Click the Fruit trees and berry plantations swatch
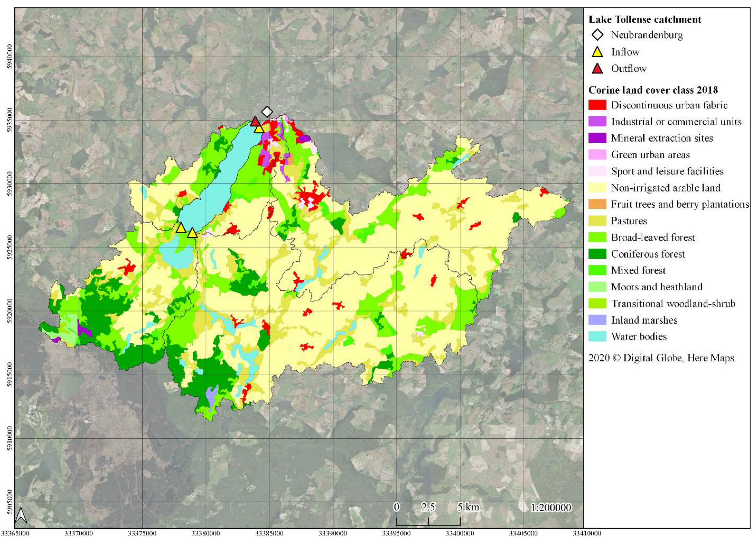 click(x=597, y=204)
